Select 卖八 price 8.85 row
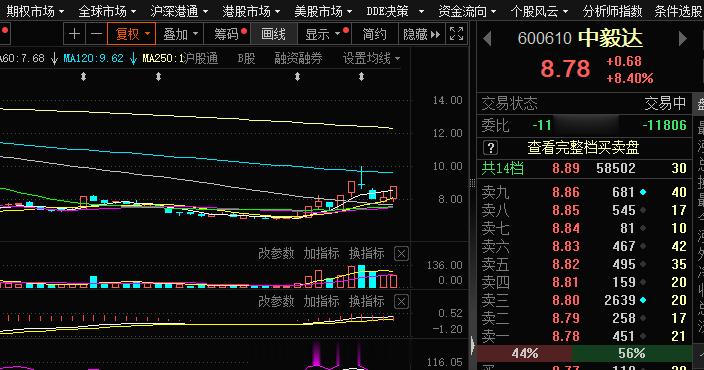Screen dimensions: 704x370 pos(584,210)
